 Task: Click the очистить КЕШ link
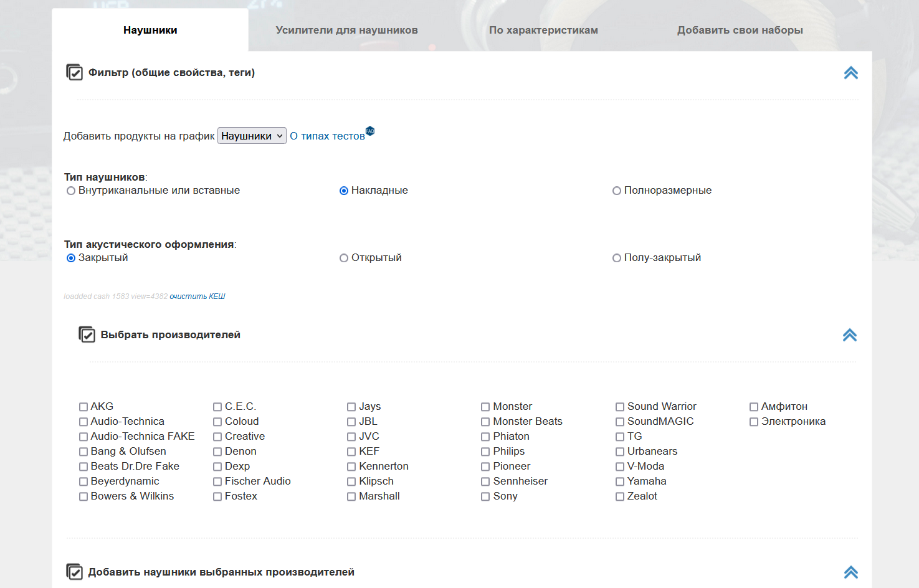coord(197,296)
